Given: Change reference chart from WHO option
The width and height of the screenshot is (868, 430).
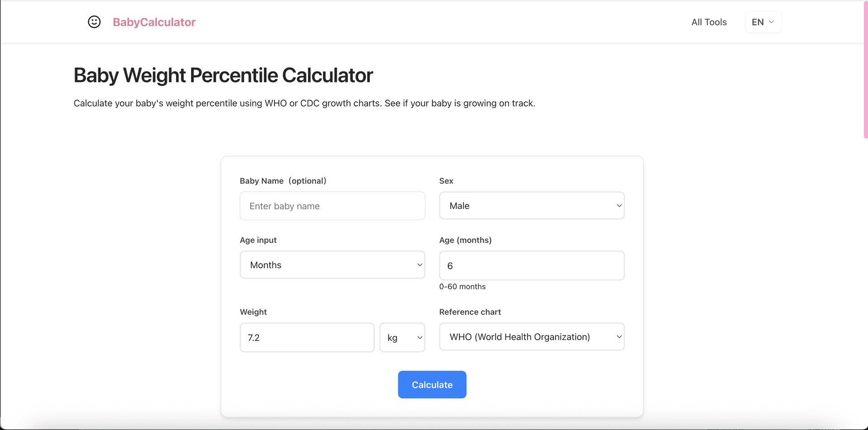Looking at the screenshot, I should click(531, 336).
